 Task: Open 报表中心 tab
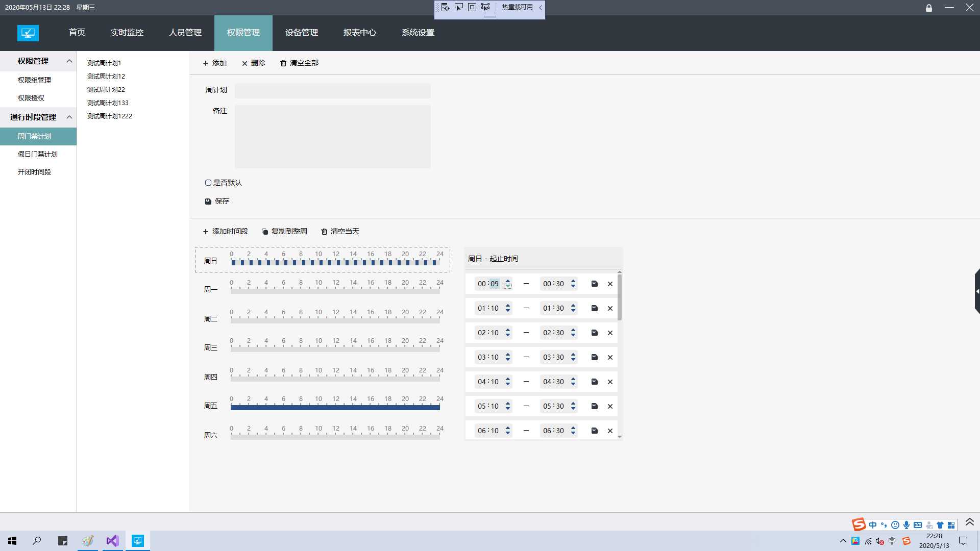pyautogui.click(x=360, y=33)
